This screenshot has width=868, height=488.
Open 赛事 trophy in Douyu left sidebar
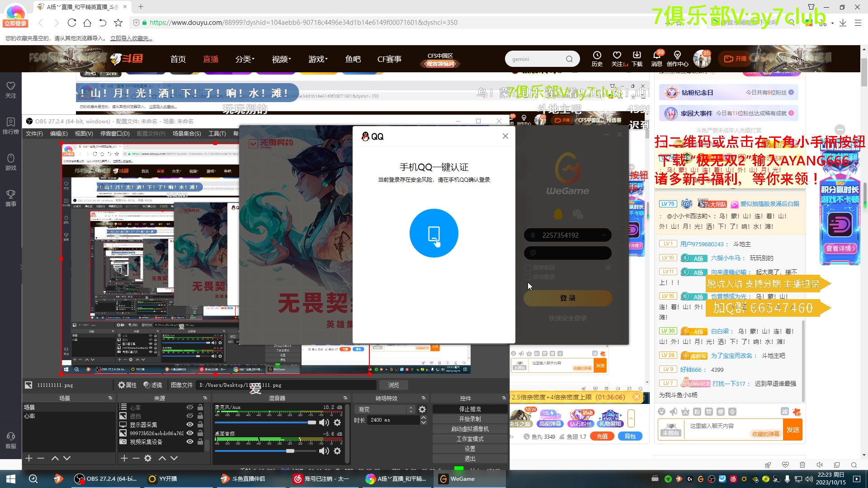[x=11, y=198]
